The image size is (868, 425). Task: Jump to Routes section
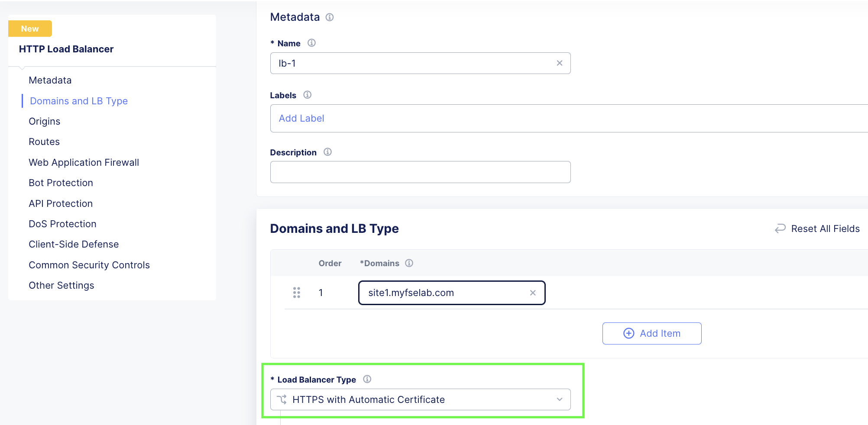44,142
